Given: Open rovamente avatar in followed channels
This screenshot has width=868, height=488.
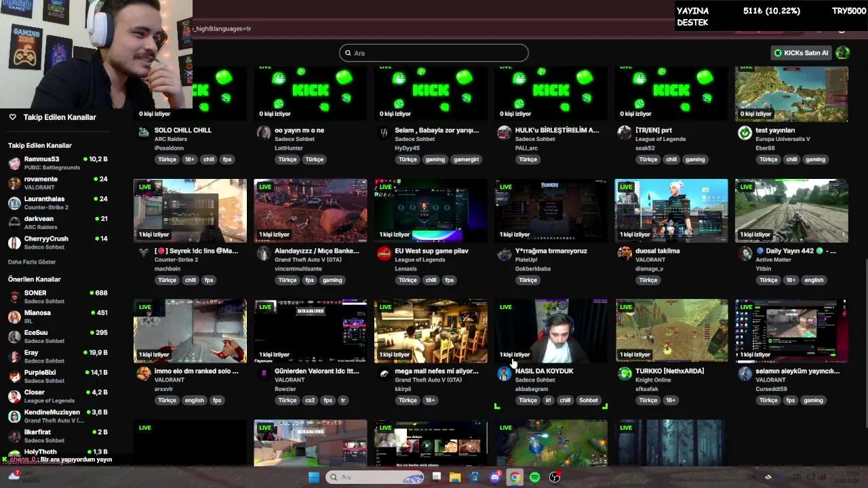Looking at the screenshot, I should pos(14,183).
